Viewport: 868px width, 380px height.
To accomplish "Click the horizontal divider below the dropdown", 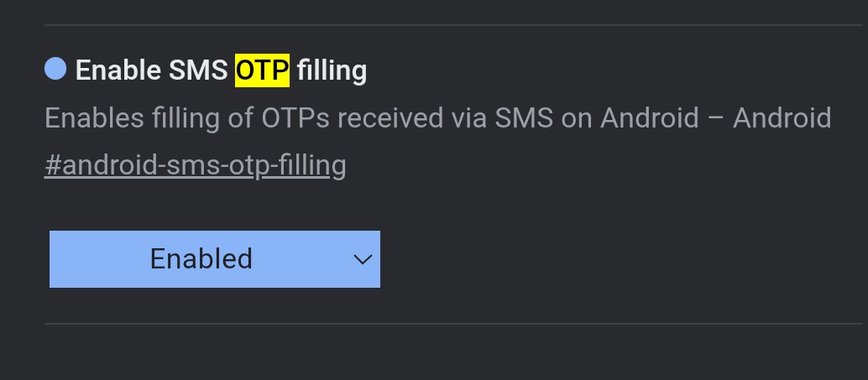I will 453,323.
